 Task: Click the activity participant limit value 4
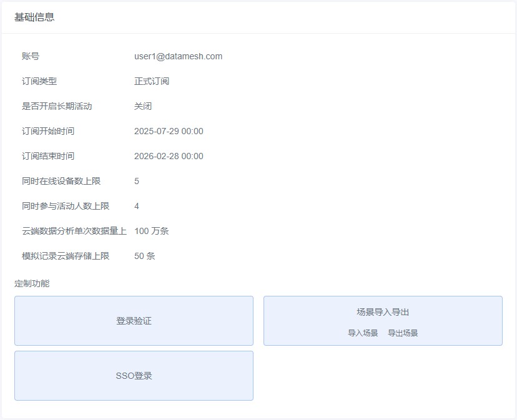coord(137,206)
